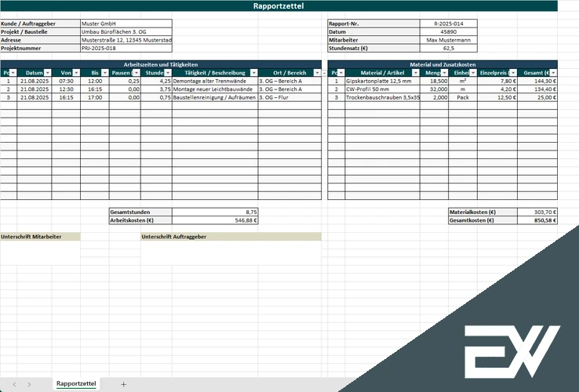579x392 pixels.
Task: Select the start time 07:30 cell
Action: (66, 81)
